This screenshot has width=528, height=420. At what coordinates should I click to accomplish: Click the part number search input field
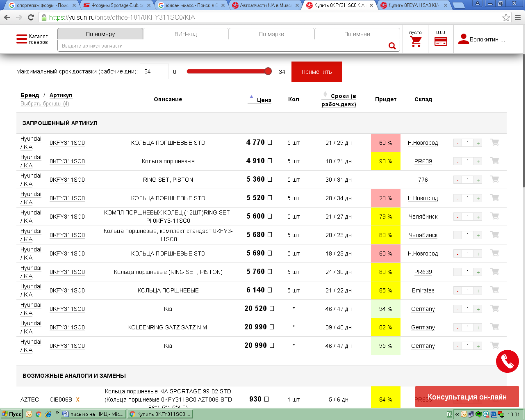(221, 46)
